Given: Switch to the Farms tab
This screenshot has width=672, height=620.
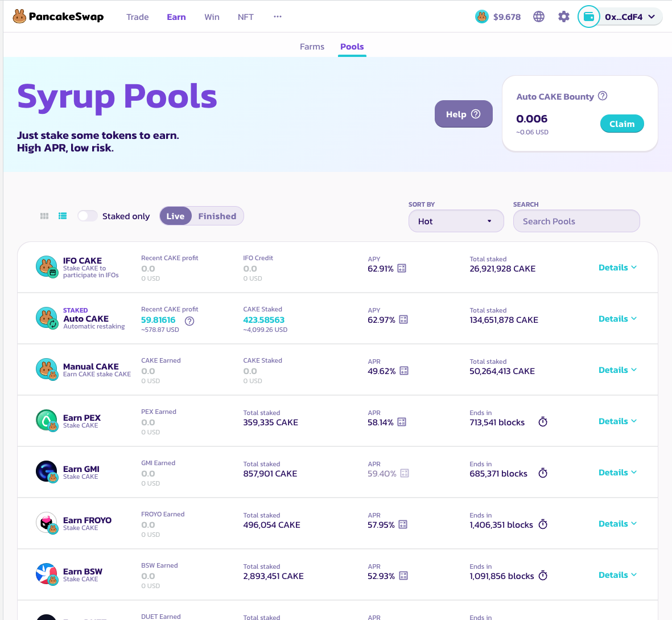Looking at the screenshot, I should 312,46.
